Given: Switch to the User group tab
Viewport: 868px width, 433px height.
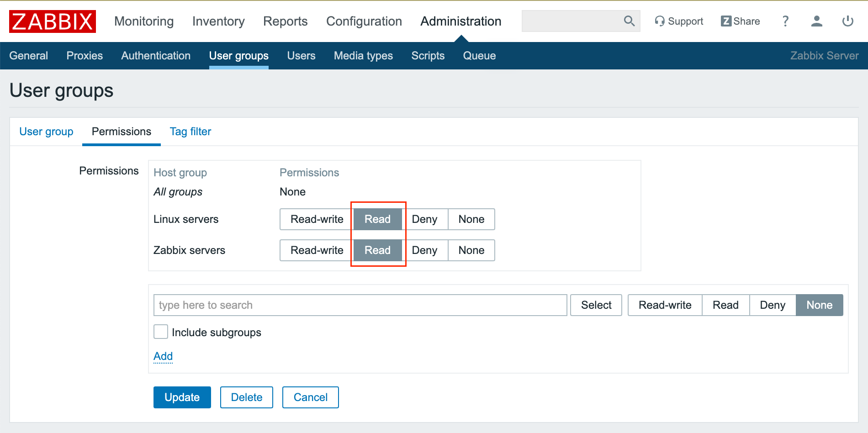Looking at the screenshot, I should (46, 132).
